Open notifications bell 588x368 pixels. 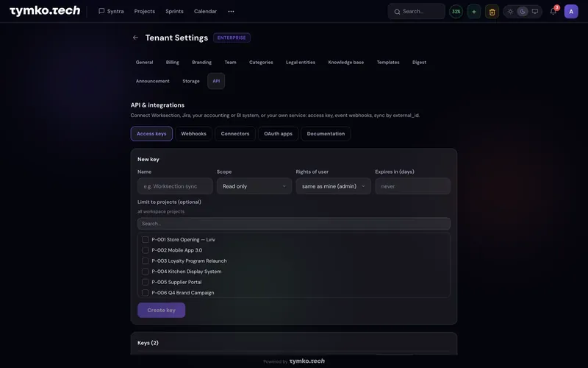[553, 11]
